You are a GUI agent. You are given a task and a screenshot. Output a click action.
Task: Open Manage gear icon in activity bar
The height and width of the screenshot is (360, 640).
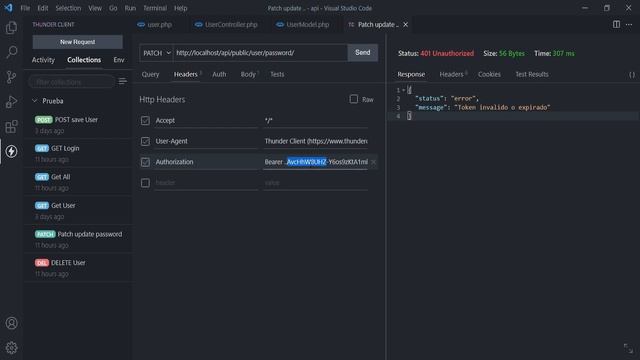point(11,348)
